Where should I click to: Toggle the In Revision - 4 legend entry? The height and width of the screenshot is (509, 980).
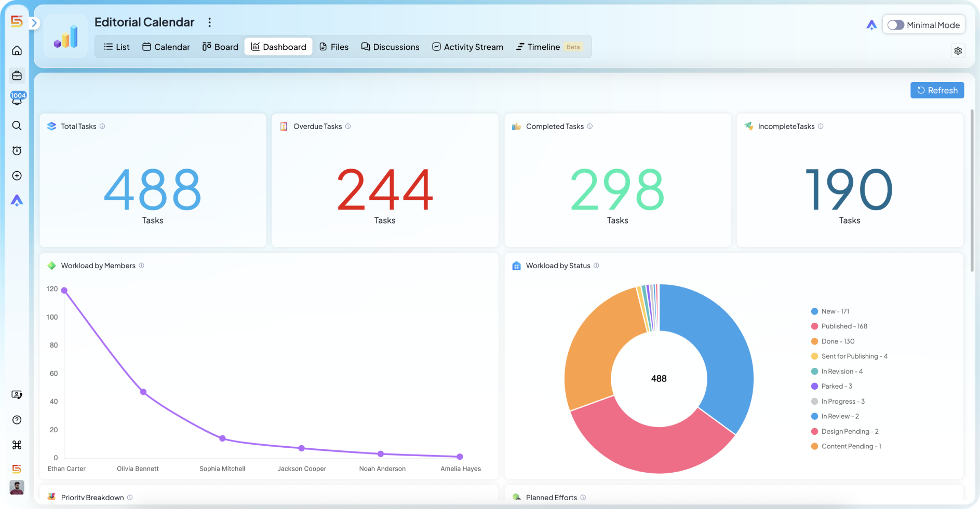(x=837, y=372)
